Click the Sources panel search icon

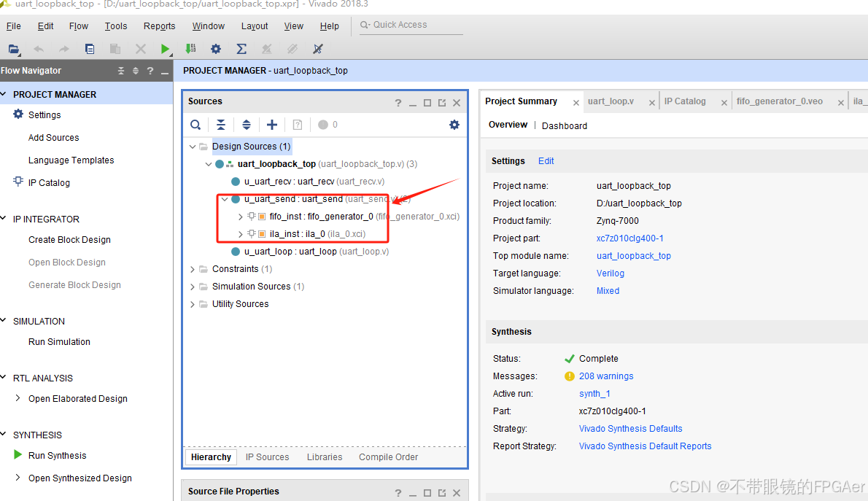[195, 125]
